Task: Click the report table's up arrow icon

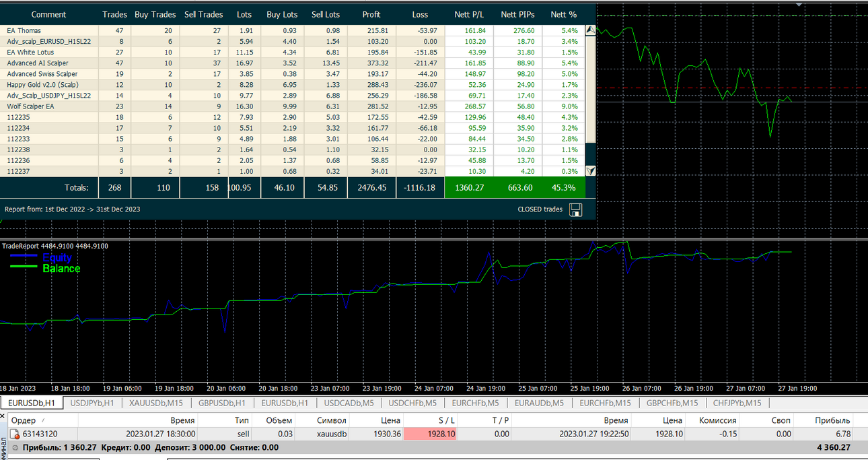Action: [x=591, y=30]
